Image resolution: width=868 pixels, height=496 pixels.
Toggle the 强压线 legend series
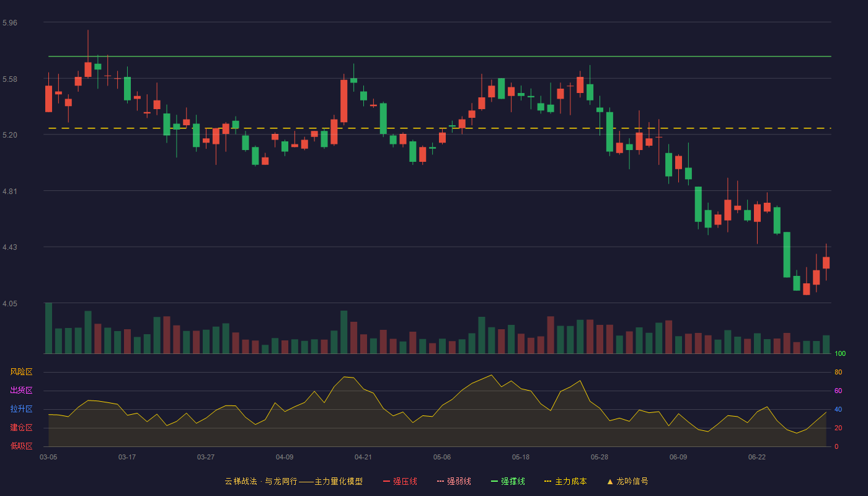coord(400,481)
